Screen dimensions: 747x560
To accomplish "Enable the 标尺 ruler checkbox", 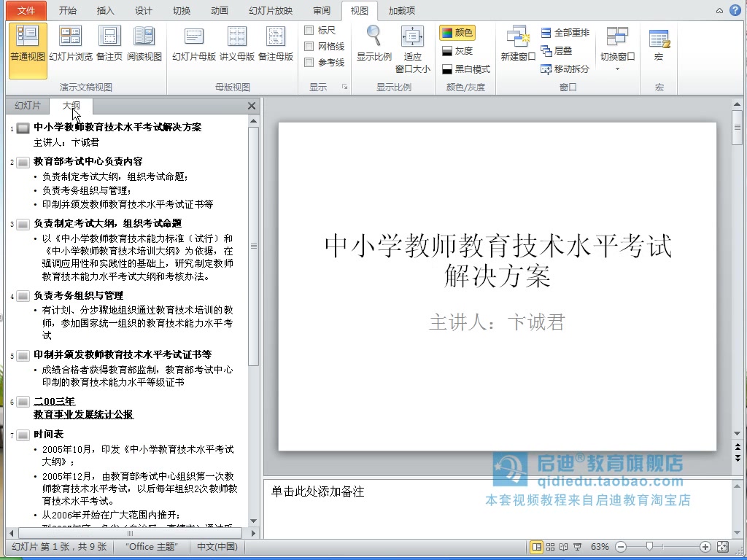I will [x=309, y=30].
